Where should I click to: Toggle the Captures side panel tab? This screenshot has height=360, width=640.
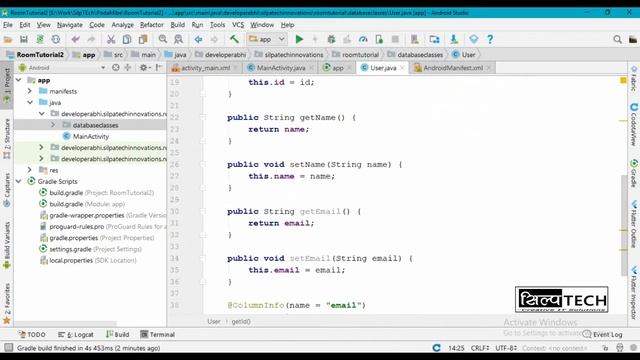7,190
